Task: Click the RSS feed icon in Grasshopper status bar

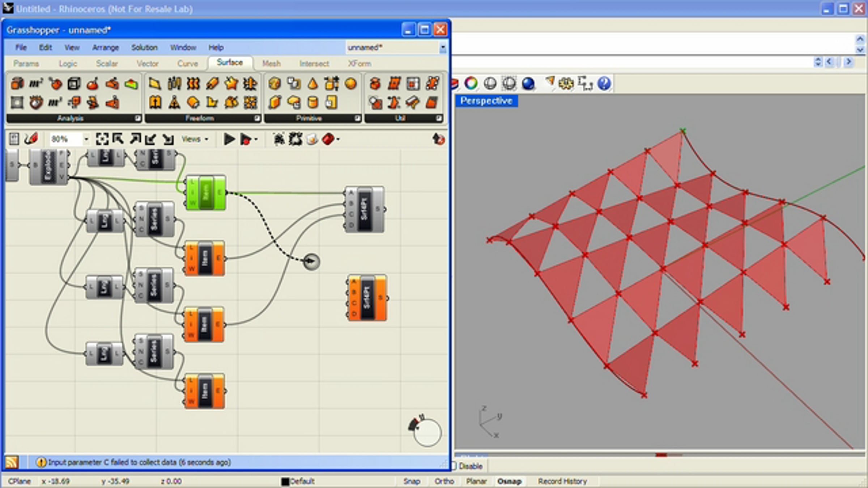Action: point(12,462)
